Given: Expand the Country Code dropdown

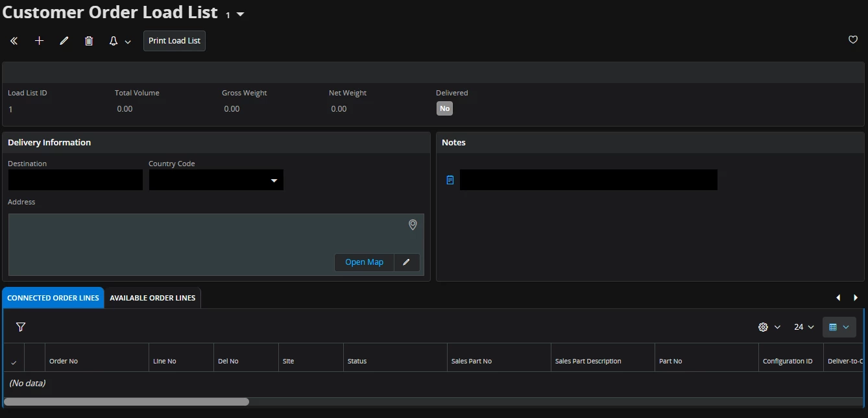Looking at the screenshot, I should click(x=274, y=180).
